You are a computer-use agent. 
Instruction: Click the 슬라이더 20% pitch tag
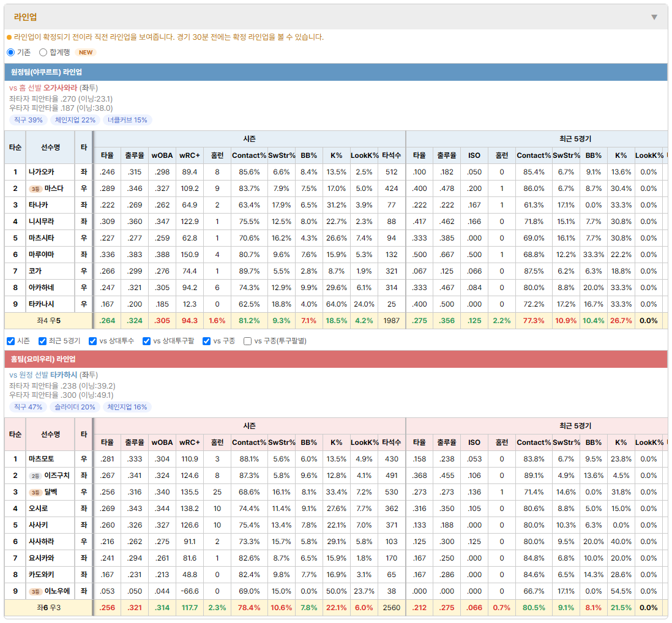(x=75, y=407)
